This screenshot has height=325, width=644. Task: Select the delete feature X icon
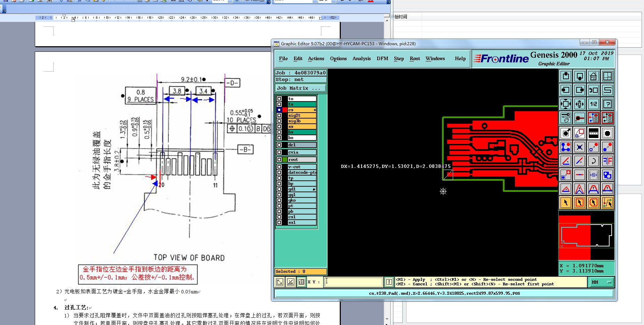580,147
